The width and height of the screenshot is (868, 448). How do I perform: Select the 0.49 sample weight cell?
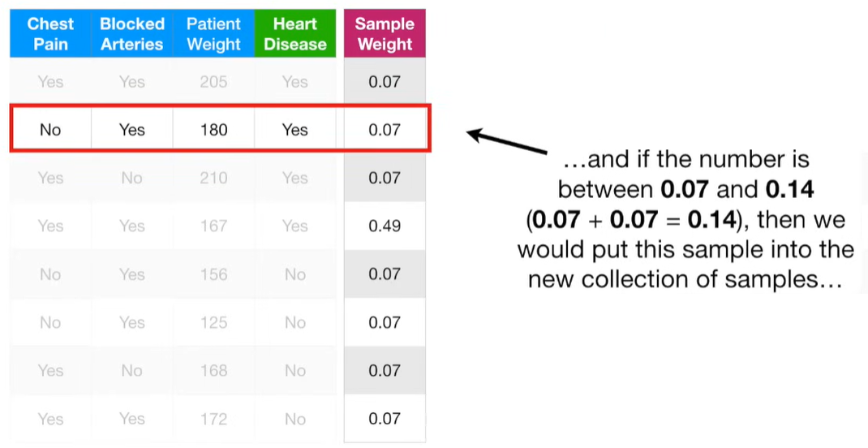[385, 226]
